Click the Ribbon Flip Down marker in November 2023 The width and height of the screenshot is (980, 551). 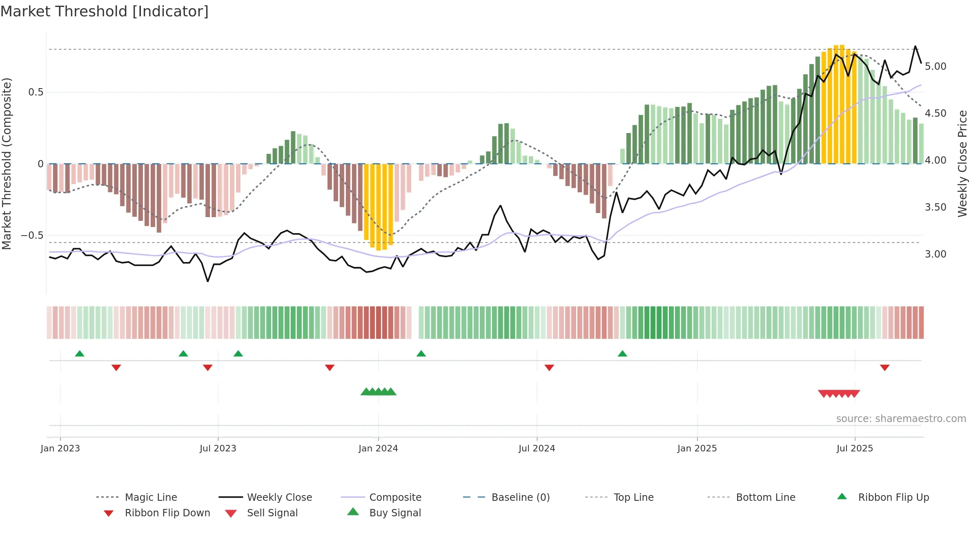coord(330,368)
